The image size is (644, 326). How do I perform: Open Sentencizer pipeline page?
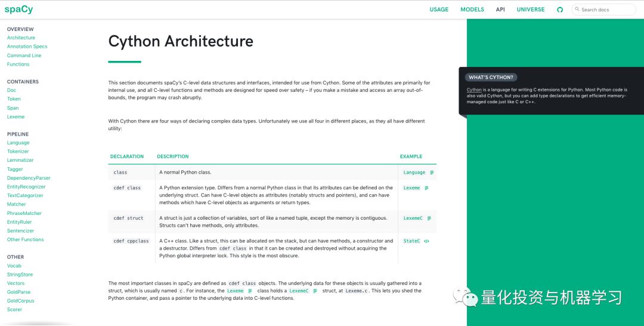[x=20, y=231]
